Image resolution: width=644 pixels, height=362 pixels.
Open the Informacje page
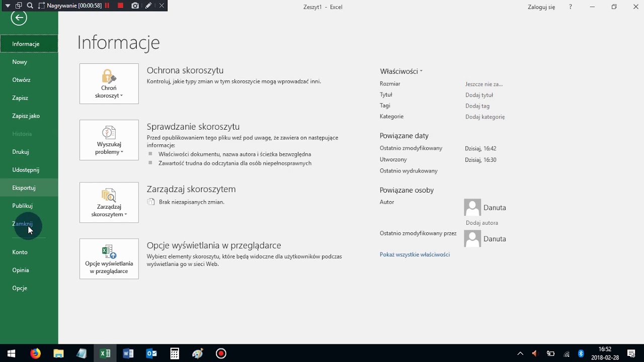click(29, 44)
